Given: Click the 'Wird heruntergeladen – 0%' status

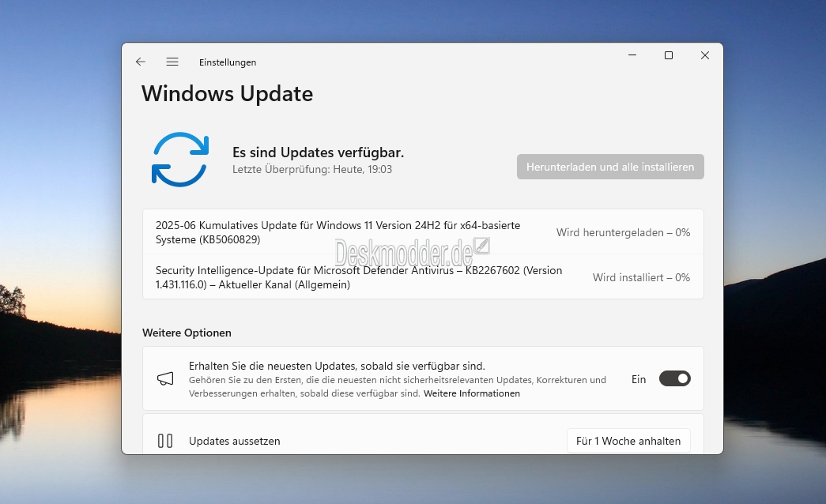Looking at the screenshot, I should [x=623, y=232].
